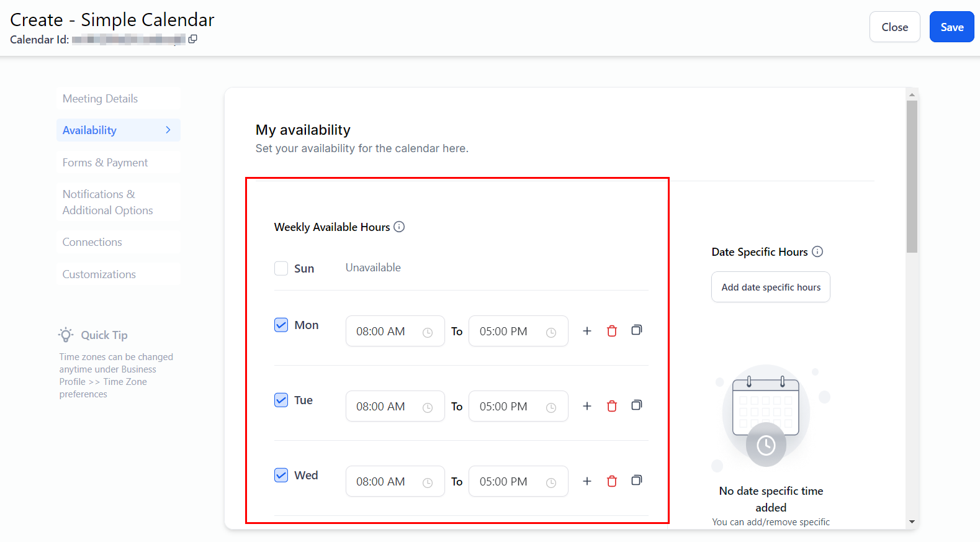
Task: Click info icon beside Weekly Available Hours
Action: click(399, 227)
